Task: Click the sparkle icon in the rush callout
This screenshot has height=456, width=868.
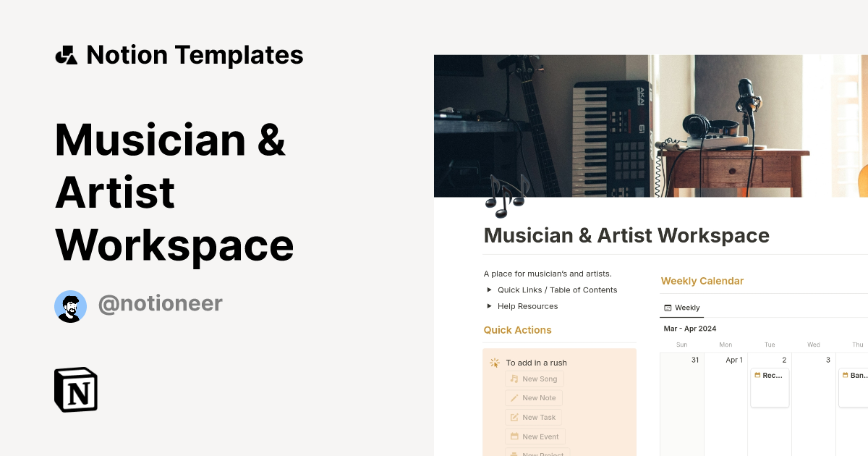Action: click(495, 363)
